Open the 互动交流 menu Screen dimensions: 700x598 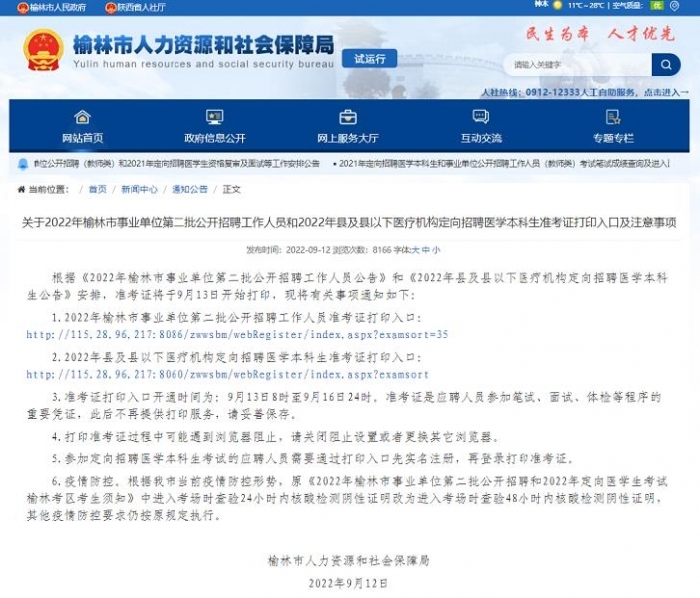pos(481,138)
